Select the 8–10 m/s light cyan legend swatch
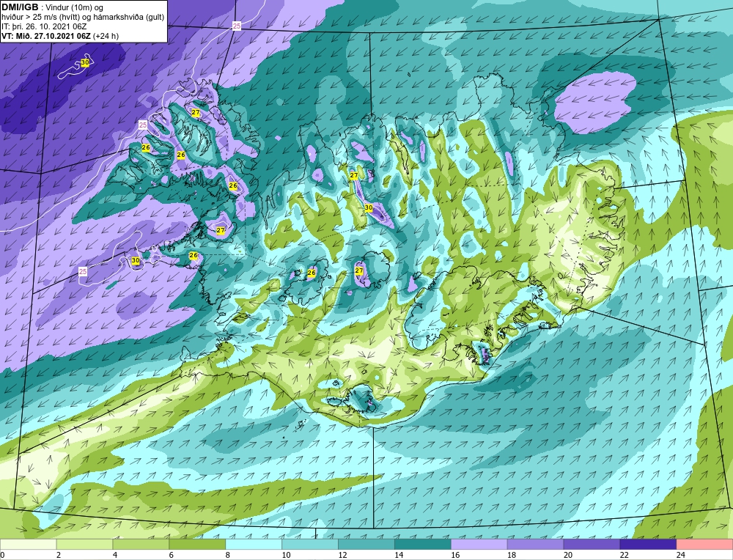Viewport: 733px width, 560px height. [254, 545]
